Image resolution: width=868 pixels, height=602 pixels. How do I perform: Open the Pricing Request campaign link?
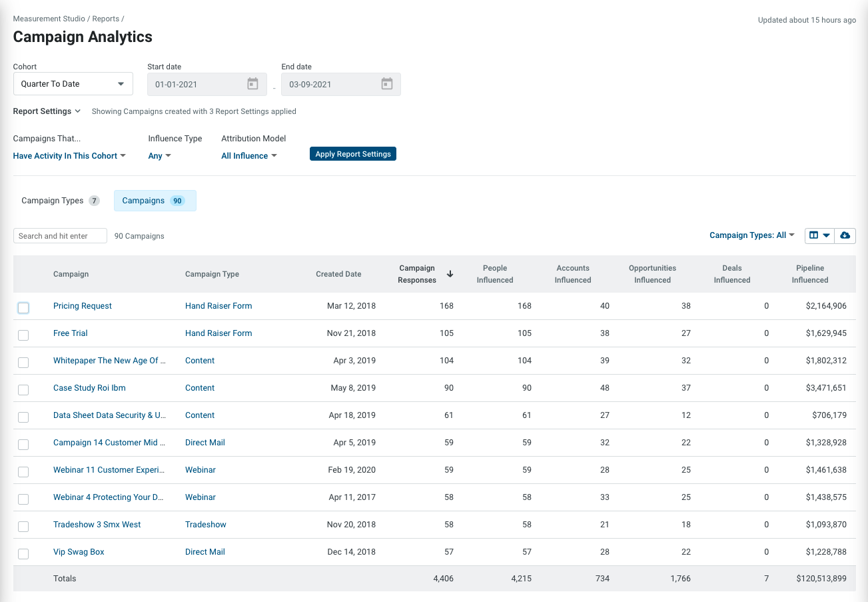83,306
